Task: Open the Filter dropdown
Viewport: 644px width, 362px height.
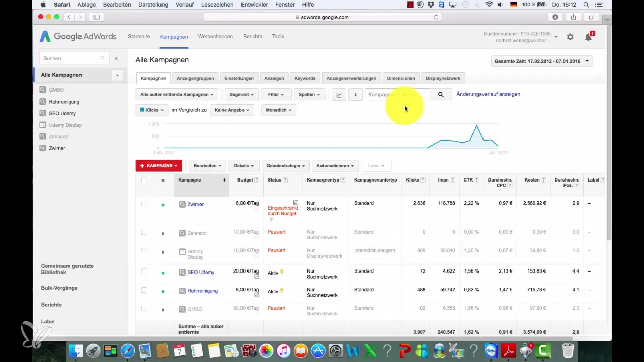Action: tap(276, 94)
